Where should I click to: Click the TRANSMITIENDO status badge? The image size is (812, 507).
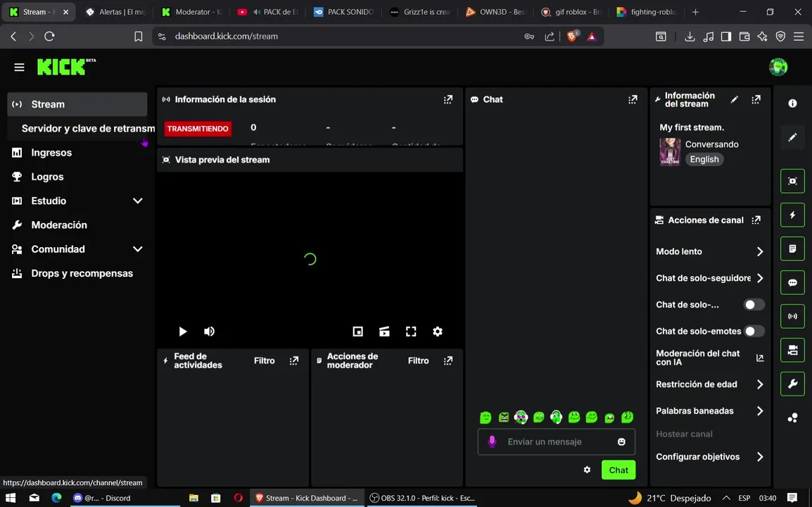point(198,129)
